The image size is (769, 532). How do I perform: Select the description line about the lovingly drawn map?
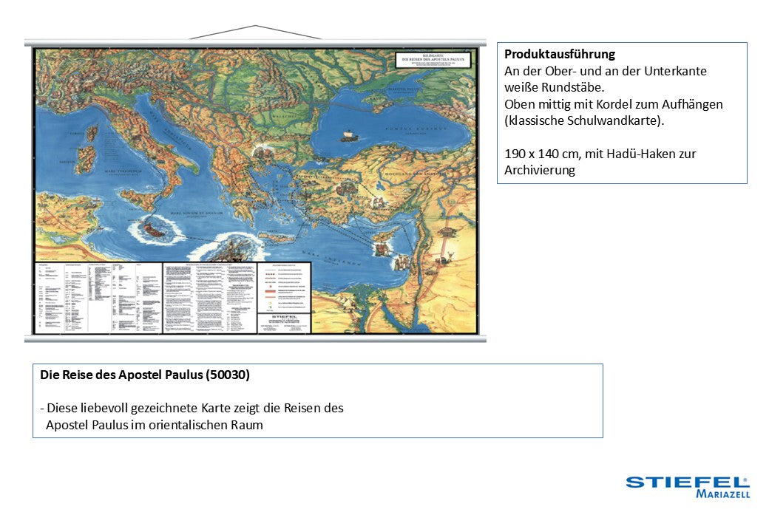(x=192, y=407)
